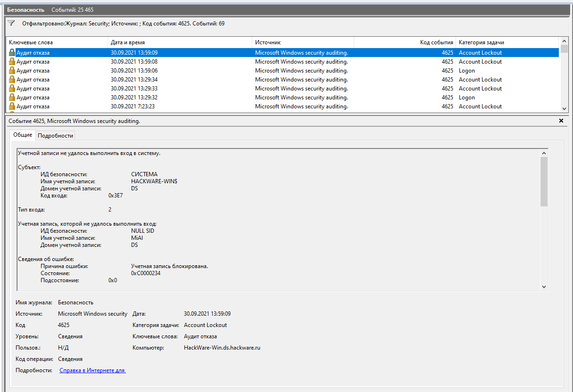Screen dimensions: 573x392
Task: Click lock icon of 13:29:32 event
Action: [x=12, y=98]
